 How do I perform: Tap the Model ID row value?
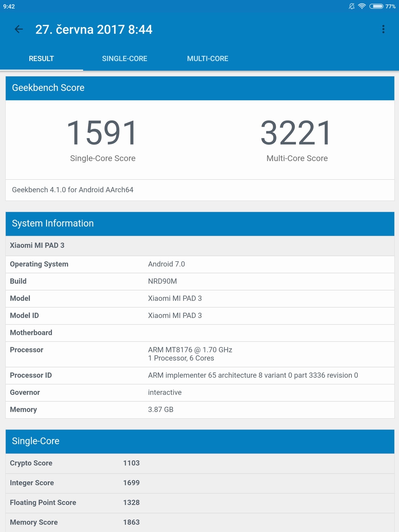point(175,315)
